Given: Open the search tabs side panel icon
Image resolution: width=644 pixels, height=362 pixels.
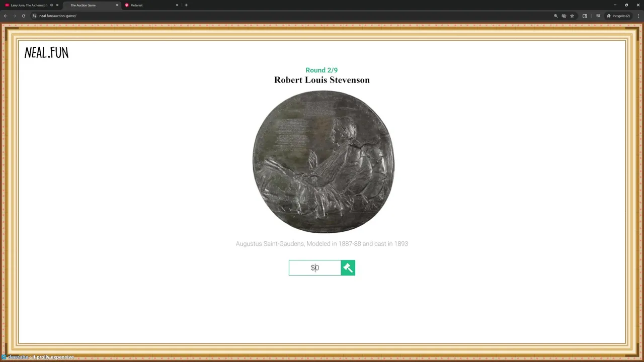Looking at the screenshot, I should click(585, 16).
